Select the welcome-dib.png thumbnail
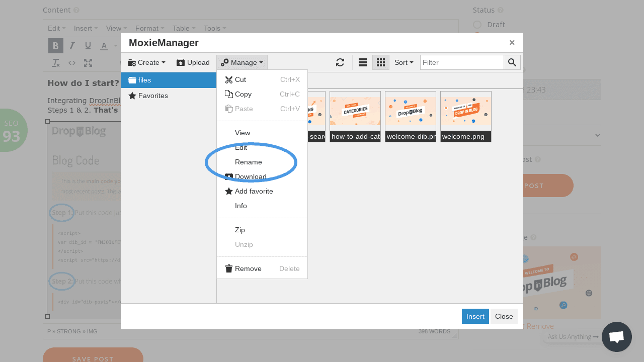644x362 pixels. click(x=411, y=117)
